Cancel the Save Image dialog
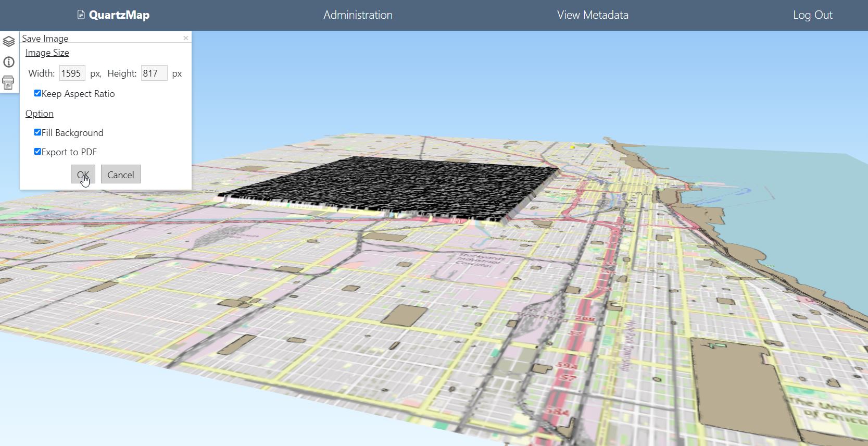Viewport: 868px width, 446px height. tap(120, 175)
